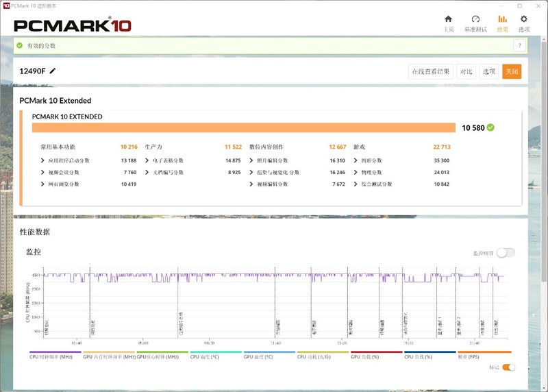Click the 物理分数 value 24 013
This screenshot has width=548, height=392.
[x=442, y=173]
